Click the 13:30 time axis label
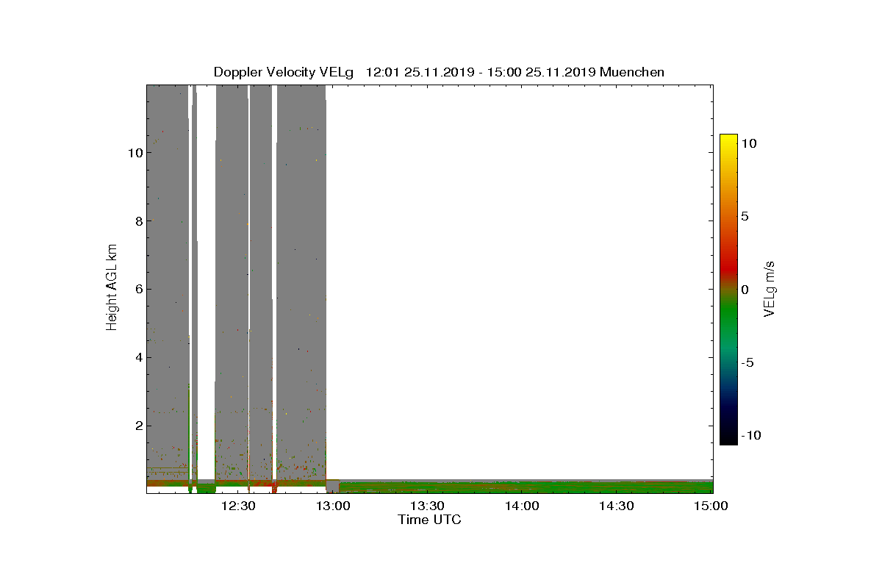882x588 pixels. (428, 506)
